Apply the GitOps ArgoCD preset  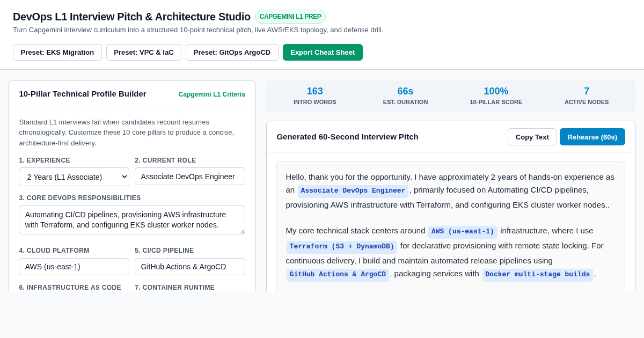click(x=232, y=52)
